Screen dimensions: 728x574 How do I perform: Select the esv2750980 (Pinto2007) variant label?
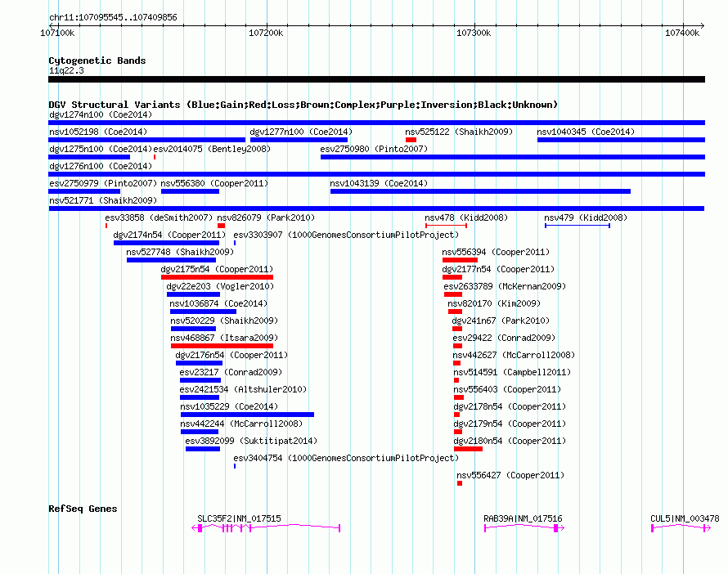click(x=374, y=149)
